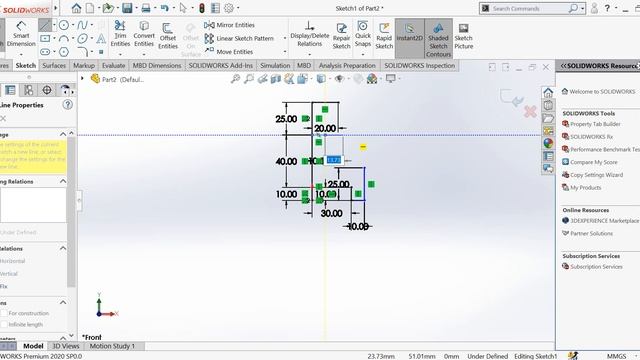Click the Save icon in the quick toolbar

[127, 8]
